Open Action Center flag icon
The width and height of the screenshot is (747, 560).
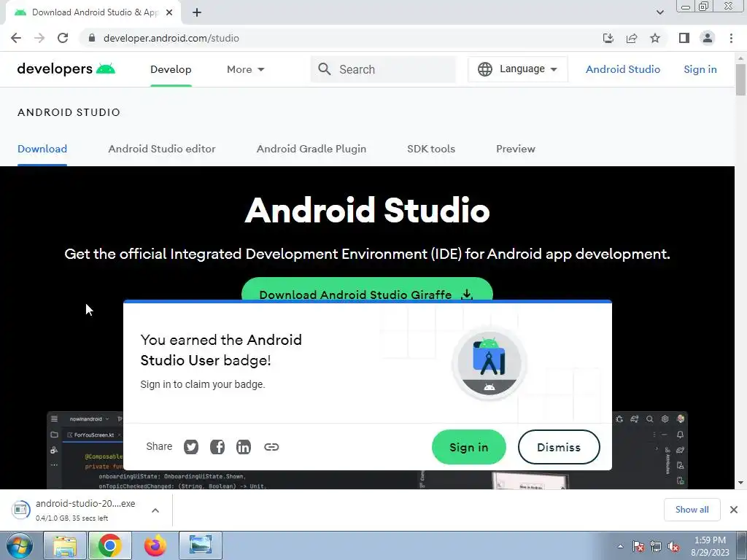pos(638,546)
